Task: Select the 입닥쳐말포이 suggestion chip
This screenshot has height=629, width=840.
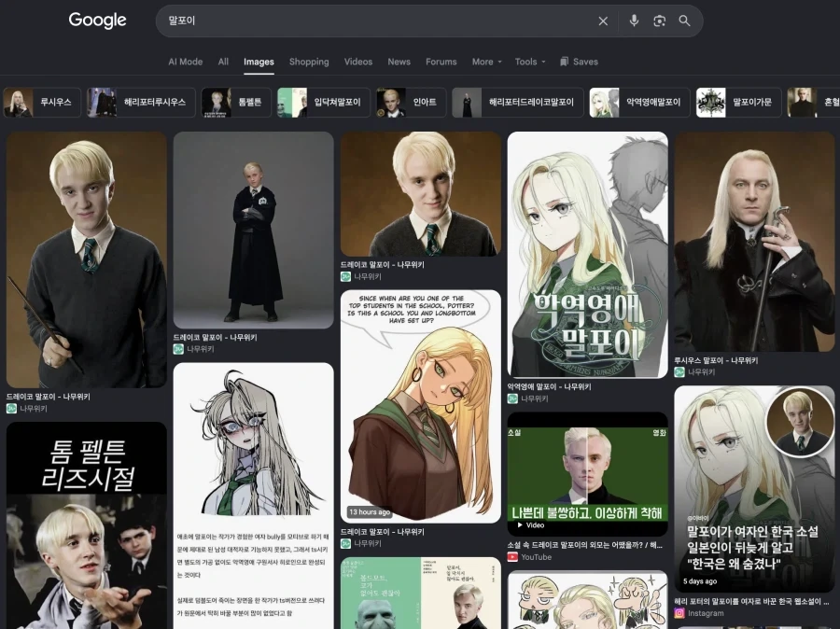Action: [324, 103]
